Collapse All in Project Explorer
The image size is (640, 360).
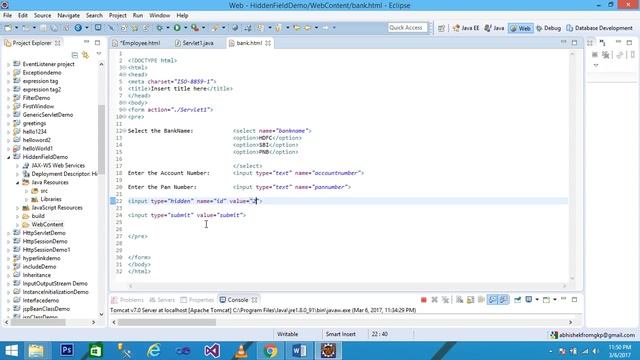click(x=74, y=55)
